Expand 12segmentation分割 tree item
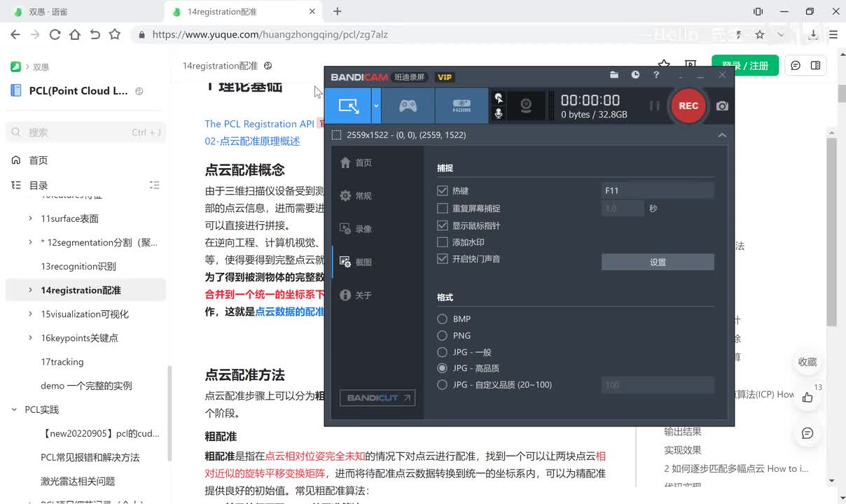This screenshot has height=504, width=846. coord(30,242)
